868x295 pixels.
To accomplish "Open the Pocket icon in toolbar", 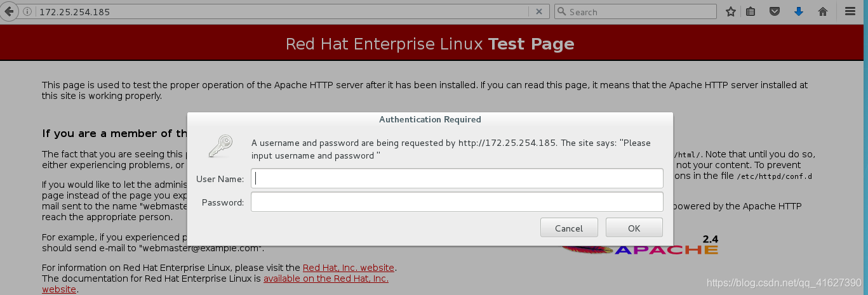I will coord(775,11).
